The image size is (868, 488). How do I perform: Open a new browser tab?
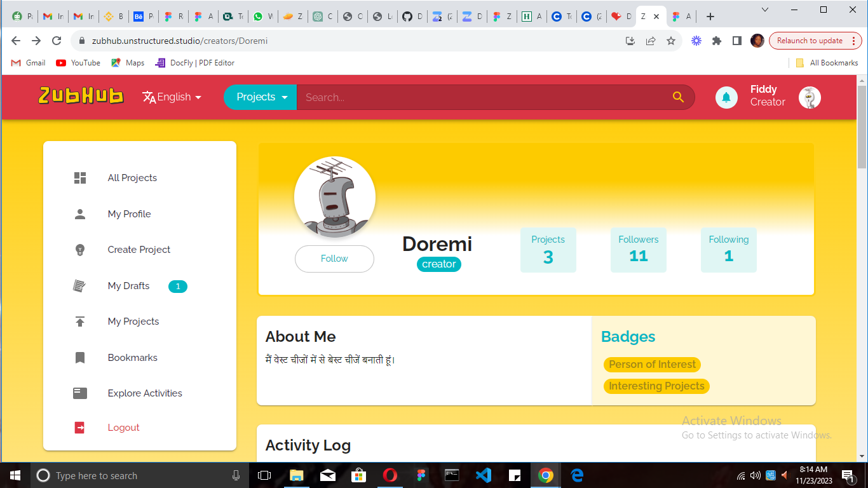(710, 17)
